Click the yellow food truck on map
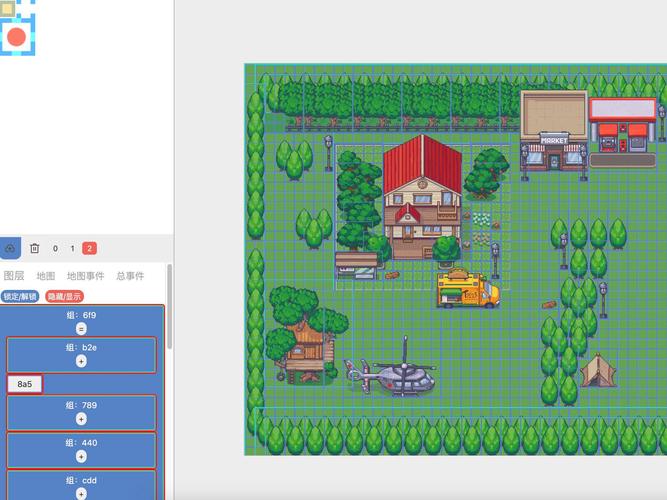Viewport: 667px width, 500px height. click(467, 289)
